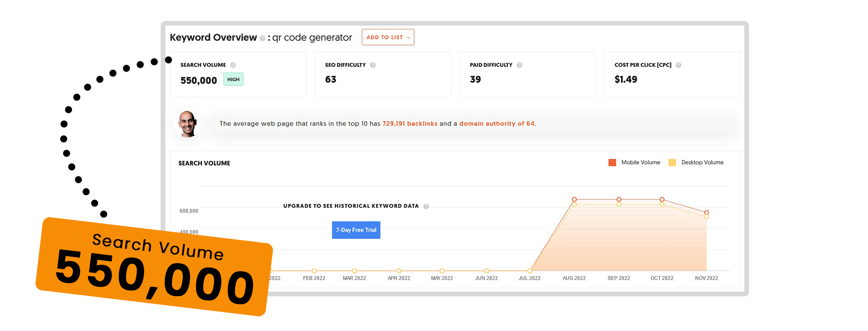The image size is (868, 331).
Task: Open the Add to List dropdown
Action: 388,37
